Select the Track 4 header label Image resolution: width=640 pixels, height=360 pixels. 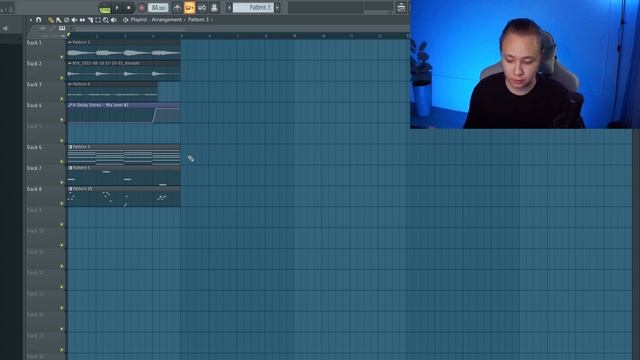pos(34,105)
